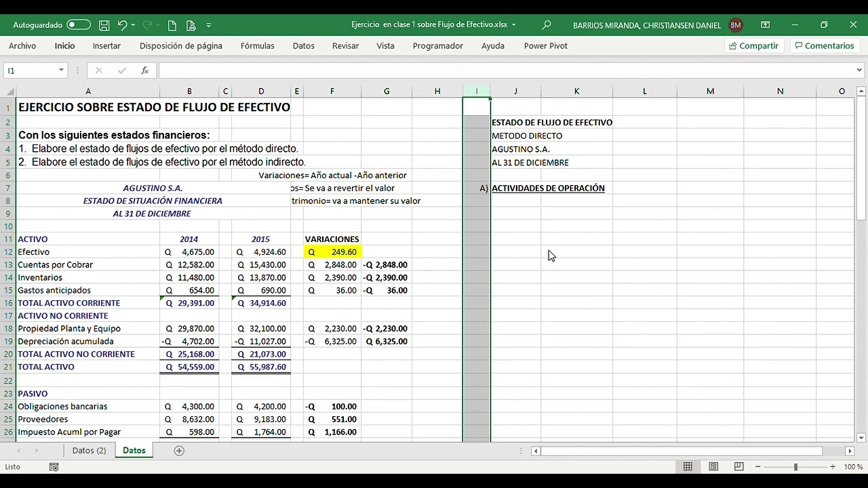
Task: Open the Power Pivot tab
Action: (x=546, y=46)
